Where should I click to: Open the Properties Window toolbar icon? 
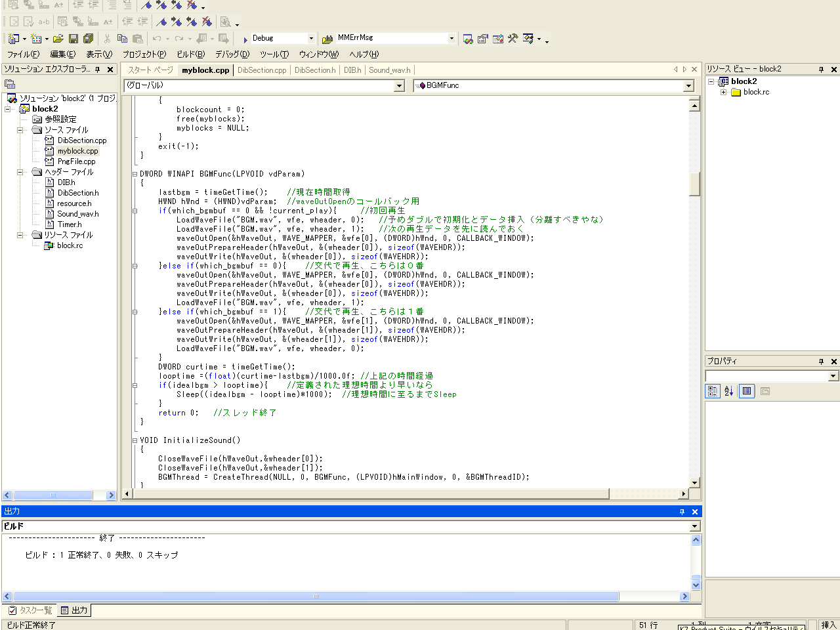coord(483,39)
